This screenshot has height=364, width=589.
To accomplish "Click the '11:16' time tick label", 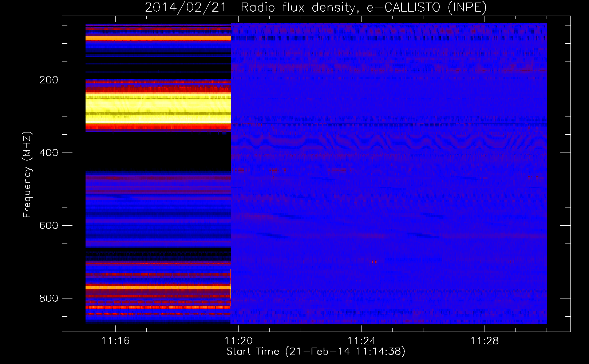I will [115, 341].
